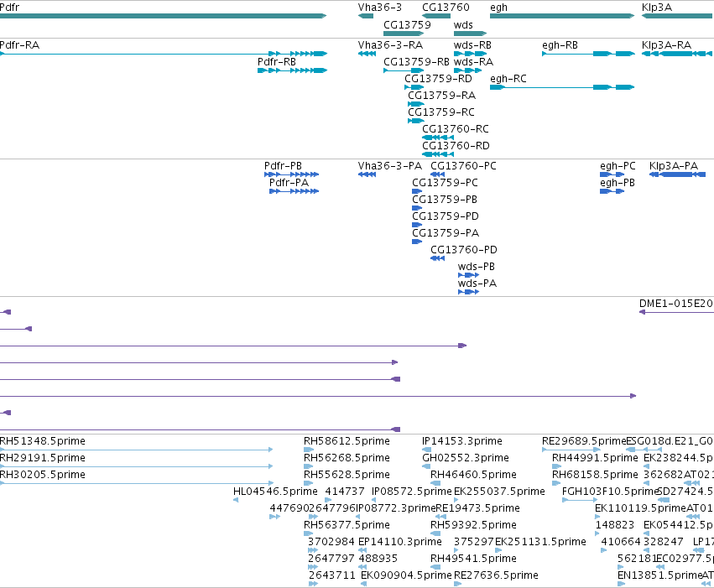Click the wds-RB transcript label

click(472, 45)
